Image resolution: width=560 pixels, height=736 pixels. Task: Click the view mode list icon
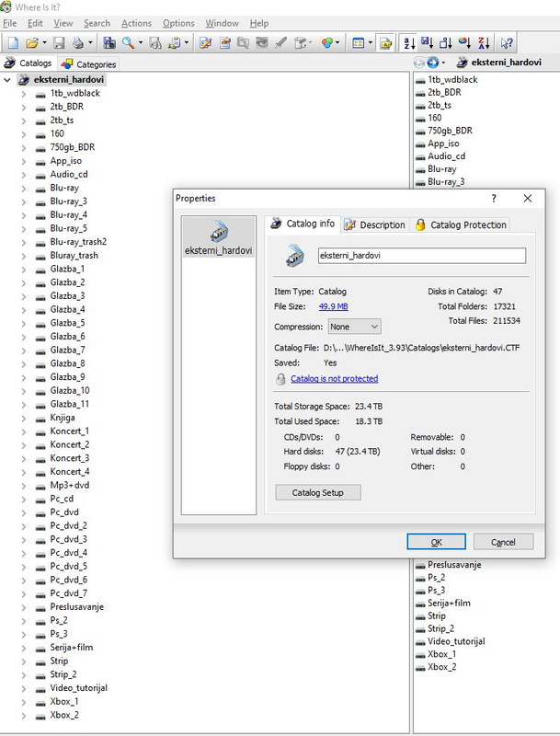pos(359,43)
